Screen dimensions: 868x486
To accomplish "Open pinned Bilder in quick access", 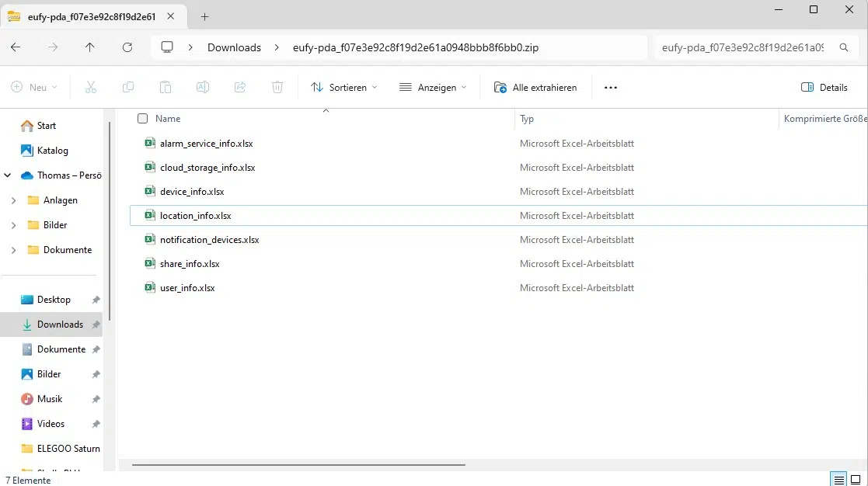I will point(49,374).
